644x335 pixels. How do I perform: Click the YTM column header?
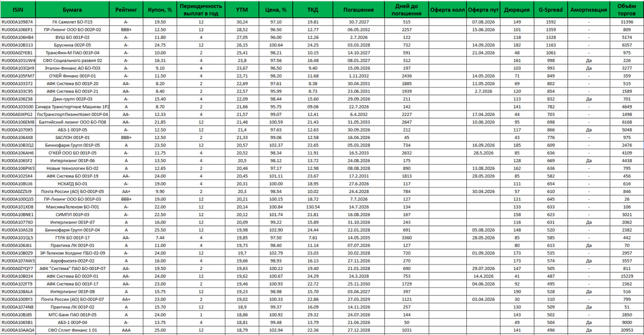(x=241, y=10)
